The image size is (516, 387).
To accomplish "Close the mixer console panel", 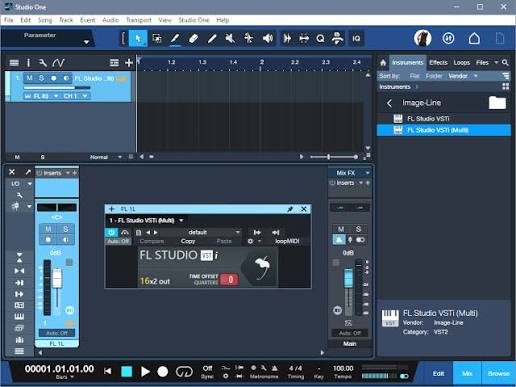I will click(x=12, y=172).
